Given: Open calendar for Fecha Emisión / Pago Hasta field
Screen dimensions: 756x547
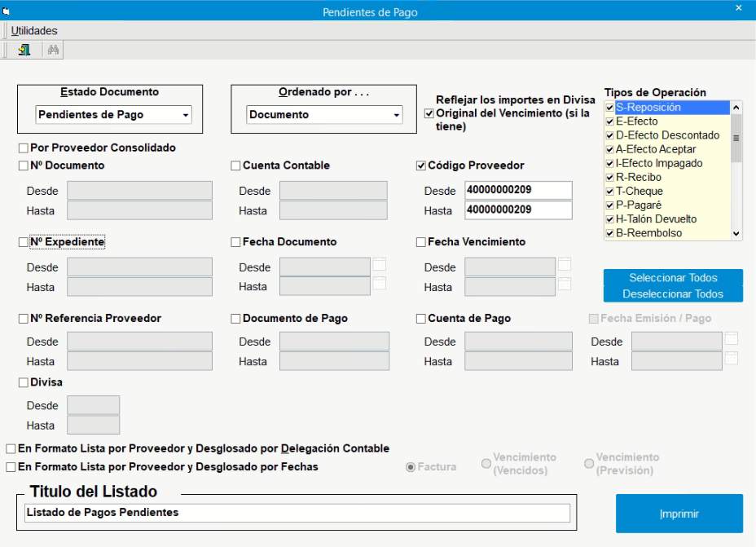Looking at the screenshot, I should [732, 359].
